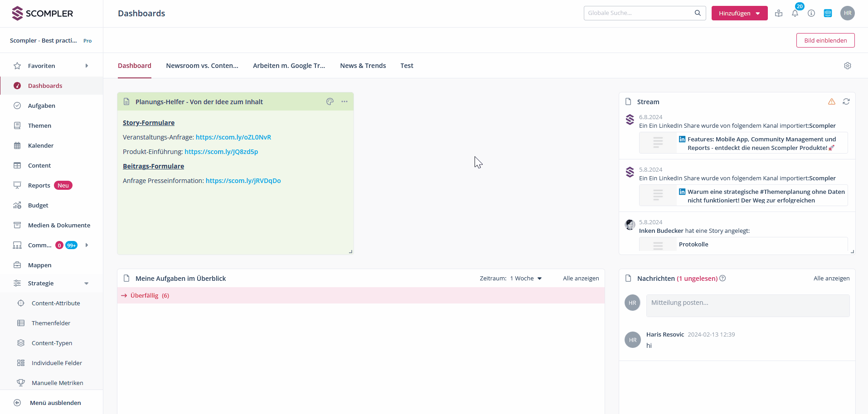Hide the sidebar with Menü ausblenden
The image size is (868, 414).
pos(55,403)
